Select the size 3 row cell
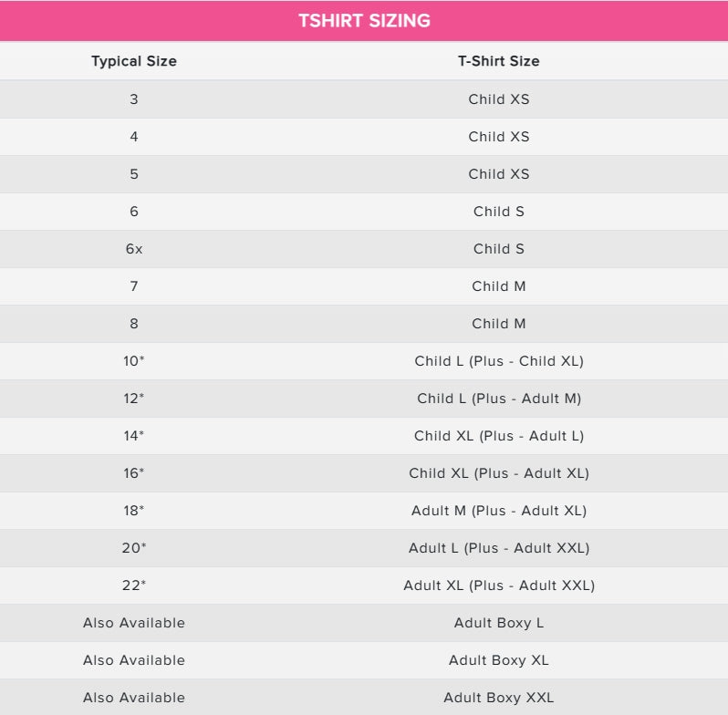This screenshot has width=728, height=715. point(134,98)
